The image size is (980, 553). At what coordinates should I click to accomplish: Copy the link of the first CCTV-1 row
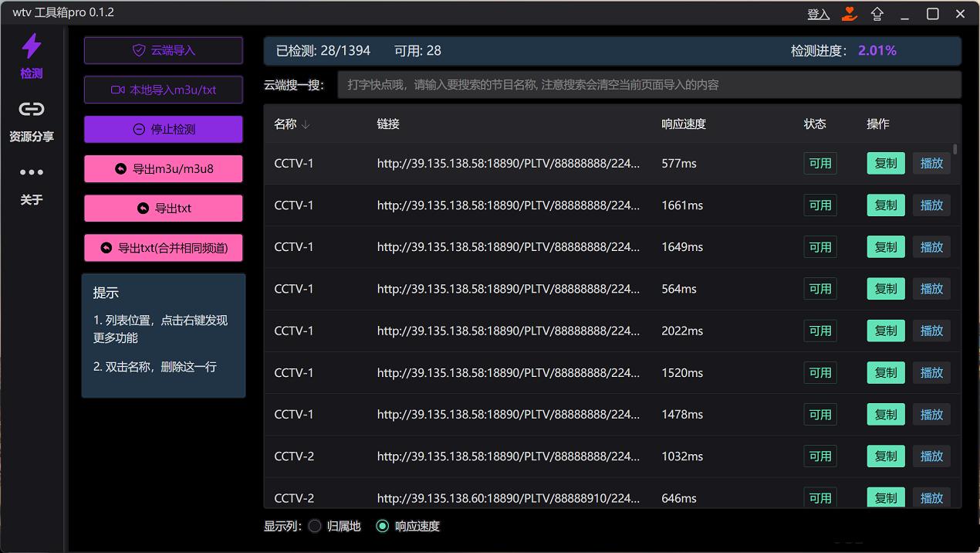885,163
